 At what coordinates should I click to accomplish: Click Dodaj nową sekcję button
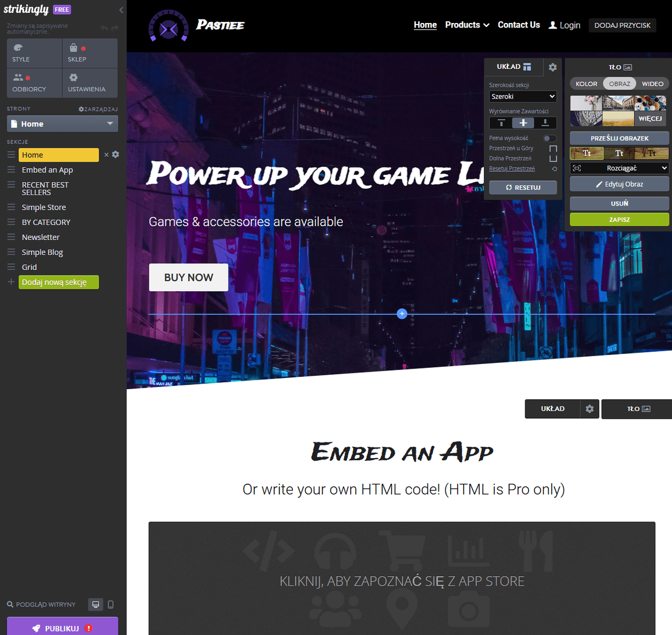pyautogui.click(x=59, y=282)
